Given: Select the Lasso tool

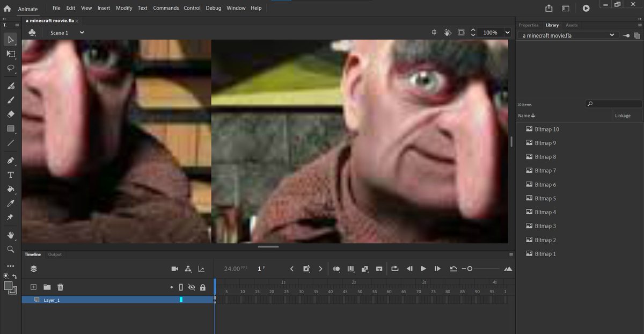Looking at the screenshot, I should point(11,68).
